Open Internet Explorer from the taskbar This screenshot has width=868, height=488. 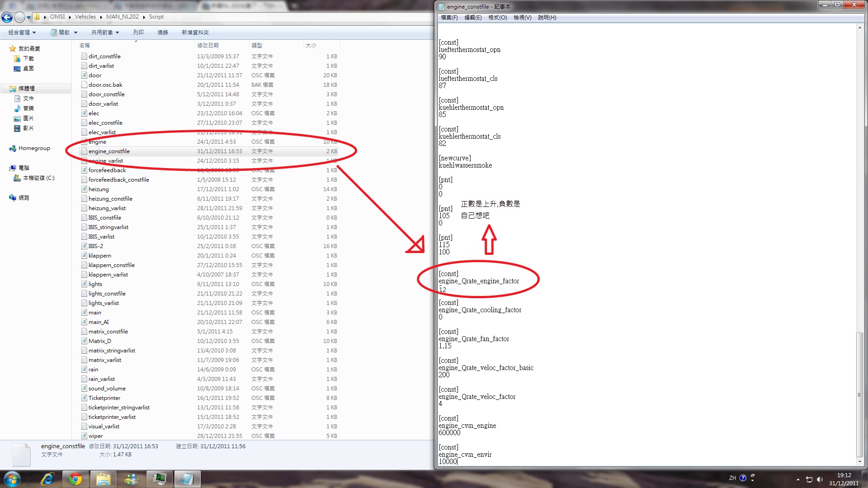pos(47,479)
